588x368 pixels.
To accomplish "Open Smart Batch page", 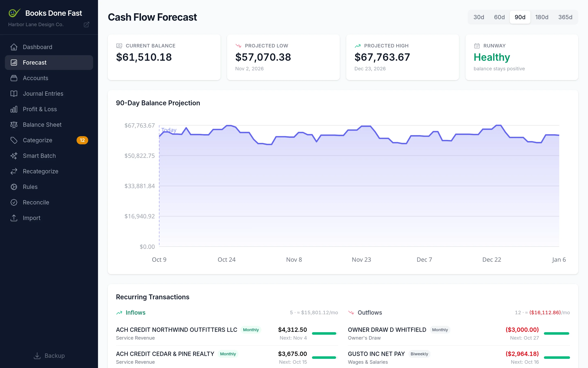I will click(49, 156).
